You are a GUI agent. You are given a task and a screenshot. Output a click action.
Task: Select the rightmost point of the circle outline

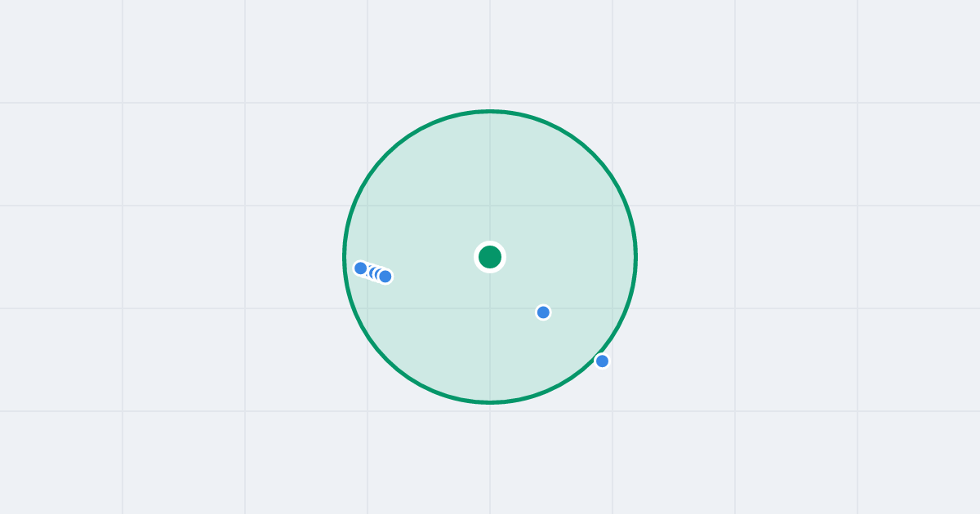coord(635,257)
